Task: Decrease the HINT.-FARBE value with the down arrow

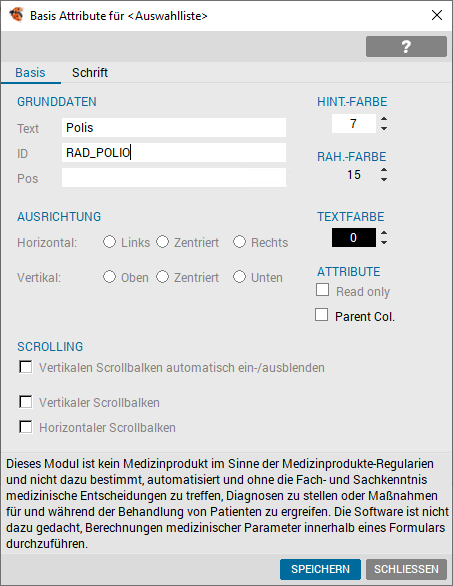Action: pyautogui.click(x=384, y=129)
